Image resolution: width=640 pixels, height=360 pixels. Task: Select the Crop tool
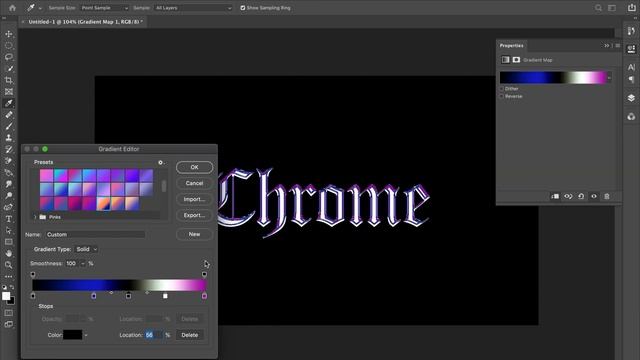(x=9, y=80)
